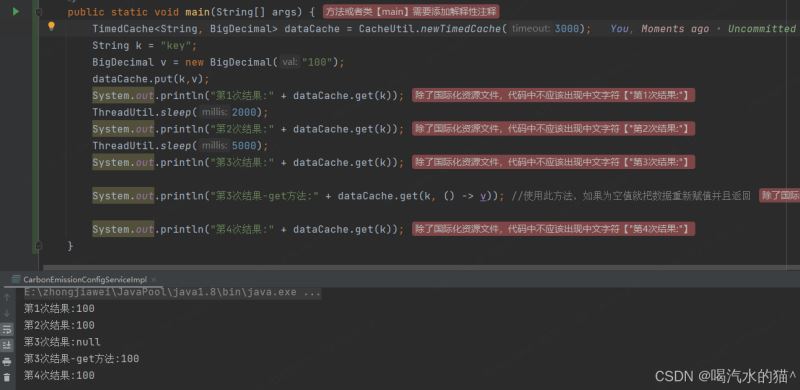Collapse the main method at its declaration fold marker
This screenshot has width=800, height=390.
pyautogui.click(x=38, y=12)
